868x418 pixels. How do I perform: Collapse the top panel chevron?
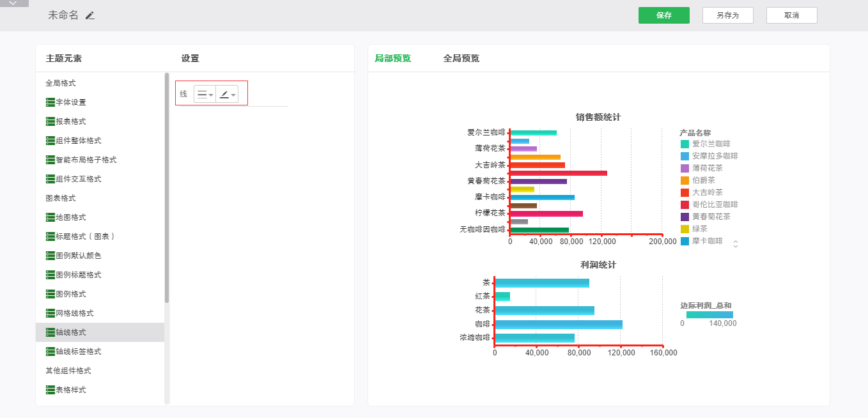(x=13, y=3)
